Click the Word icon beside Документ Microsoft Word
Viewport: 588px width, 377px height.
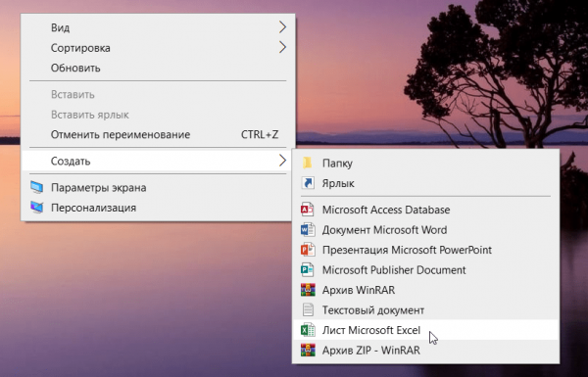[308, 230]
